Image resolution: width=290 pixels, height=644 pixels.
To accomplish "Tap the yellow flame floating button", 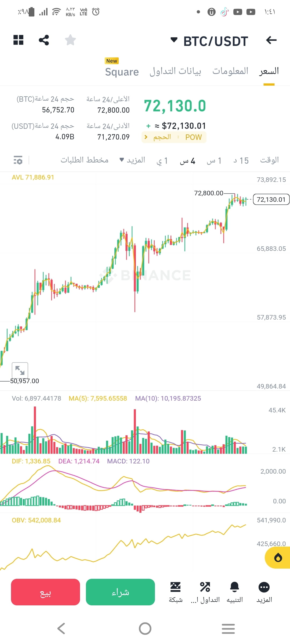I will (x=278, y=557).
